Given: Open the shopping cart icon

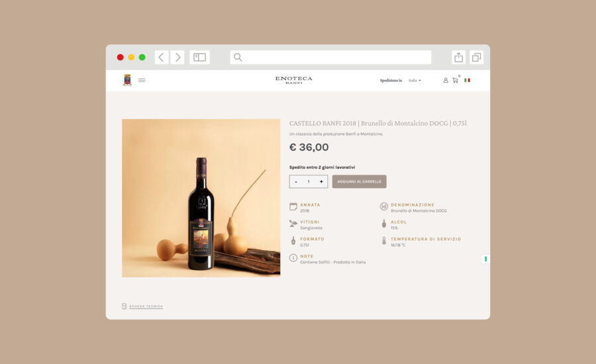Looking at the screenshot, I should (x=455, y=80).
